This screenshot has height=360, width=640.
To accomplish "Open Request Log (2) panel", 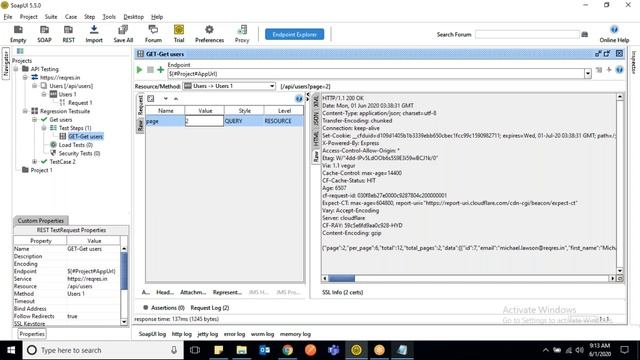I will click(x=210, y=308).
